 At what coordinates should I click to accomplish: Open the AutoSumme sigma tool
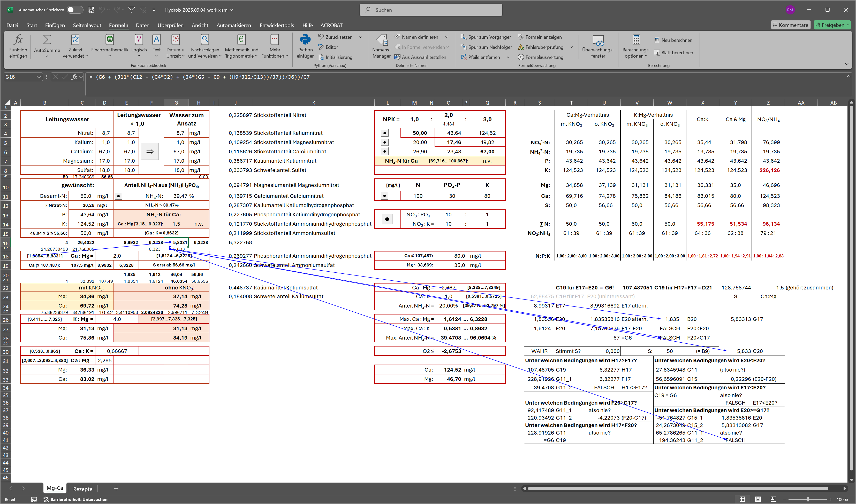47,40
